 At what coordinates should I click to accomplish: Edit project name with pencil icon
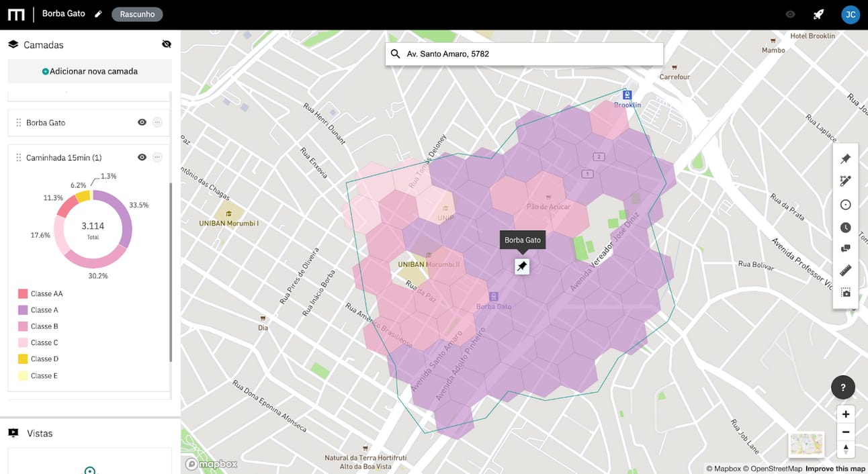(98, 13)
